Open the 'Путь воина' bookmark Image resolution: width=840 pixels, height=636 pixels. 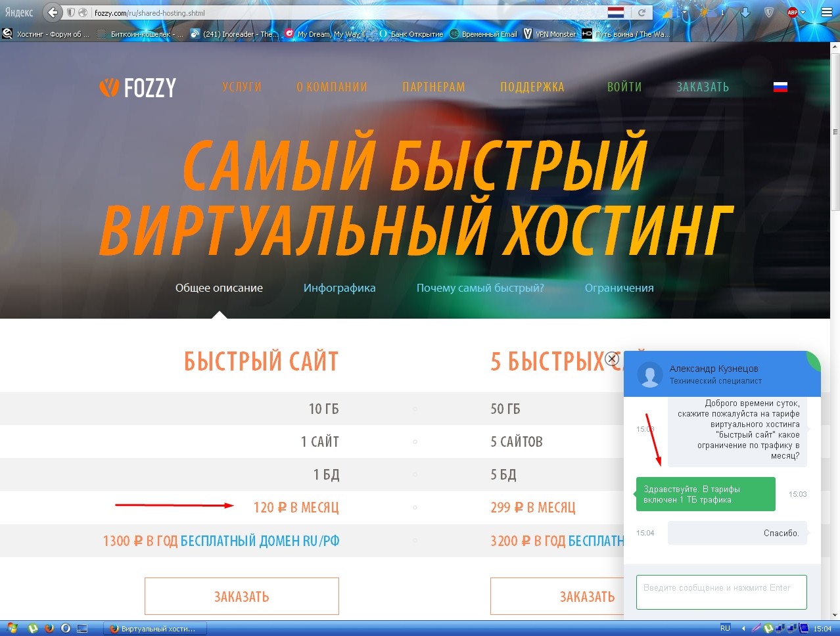click(626, 34)
